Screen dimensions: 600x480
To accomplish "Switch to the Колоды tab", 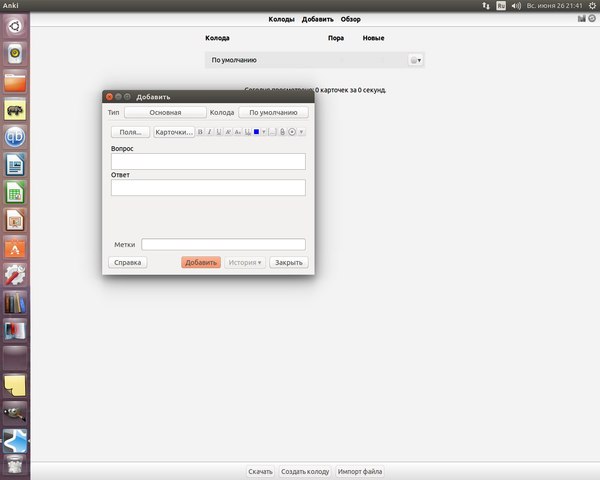I will 281,19.
